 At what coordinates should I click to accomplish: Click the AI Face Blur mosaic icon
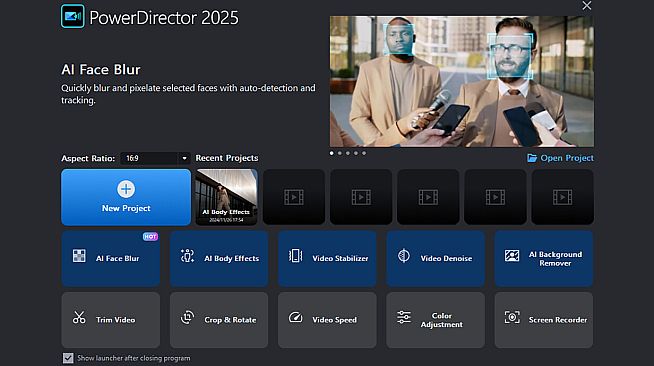click(79, 256)
